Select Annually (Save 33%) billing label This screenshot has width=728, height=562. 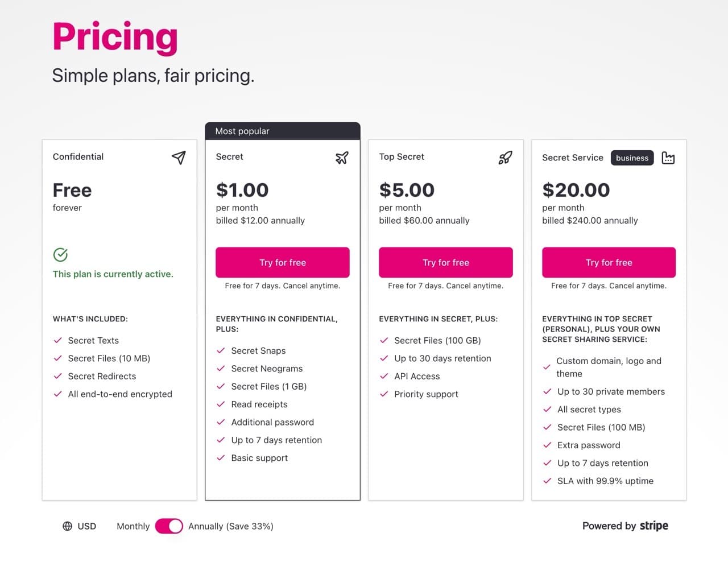230,526
